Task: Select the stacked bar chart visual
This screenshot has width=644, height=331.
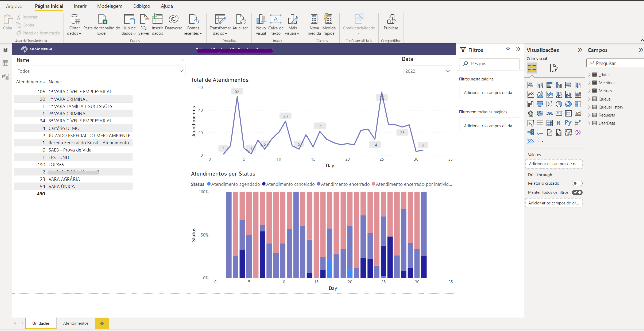Action: pyautogui.click(x=530, y=85)
